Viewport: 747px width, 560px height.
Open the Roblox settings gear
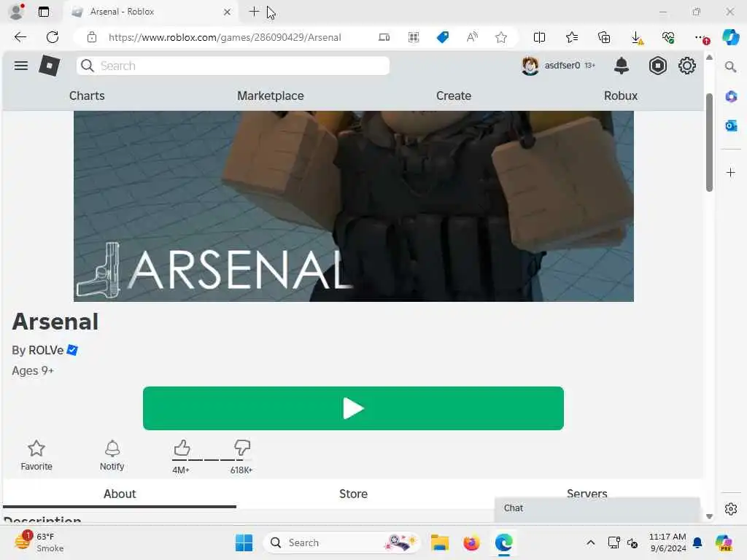point(686,66)
